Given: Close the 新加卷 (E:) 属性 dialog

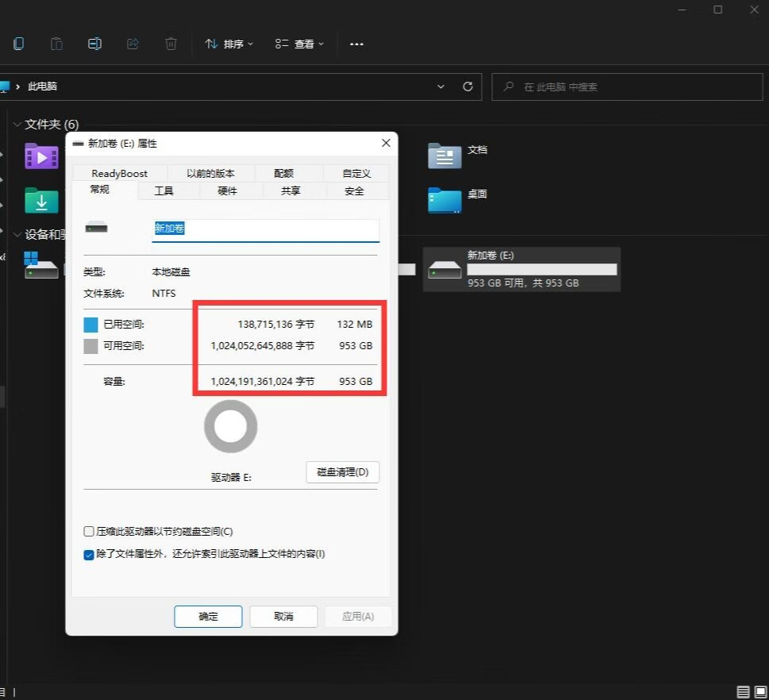Looking at the screenshot, I should (386, 143).
